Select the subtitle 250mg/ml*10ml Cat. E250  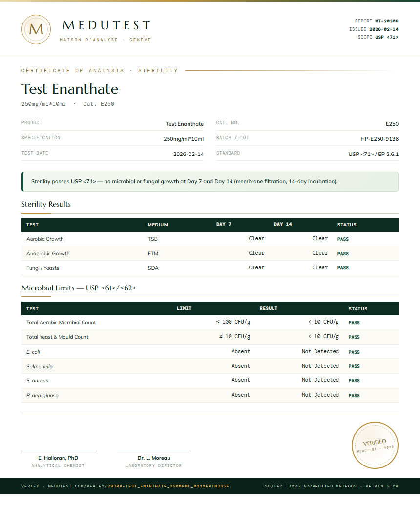pyautogui.click(x=68, y=104)
